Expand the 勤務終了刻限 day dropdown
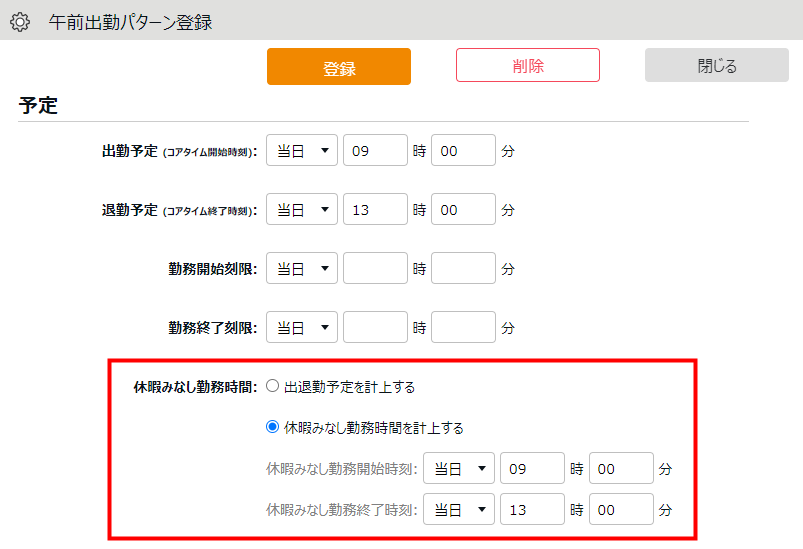This screenshot has height=549, width=803. click(302, 327)
